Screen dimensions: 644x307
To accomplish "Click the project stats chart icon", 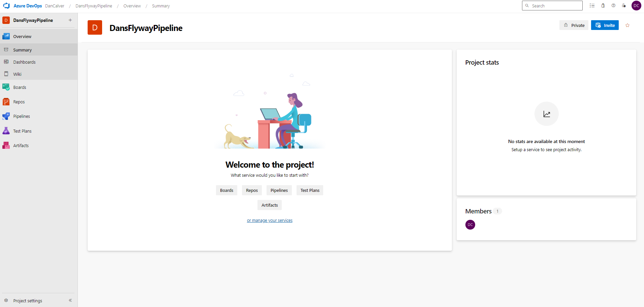I will click(x=547, y=114).
